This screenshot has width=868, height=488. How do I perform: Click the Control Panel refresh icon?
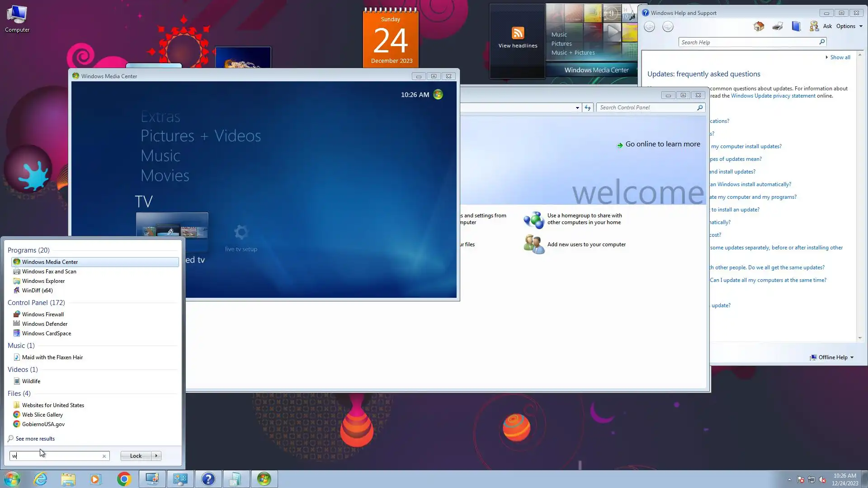click(587, 108)
